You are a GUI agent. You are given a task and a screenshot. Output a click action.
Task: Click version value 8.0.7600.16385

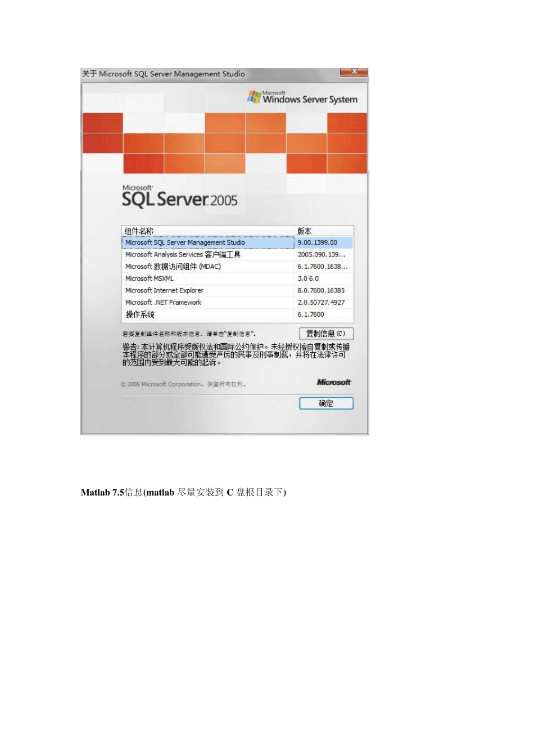click(x=321, y=290)
